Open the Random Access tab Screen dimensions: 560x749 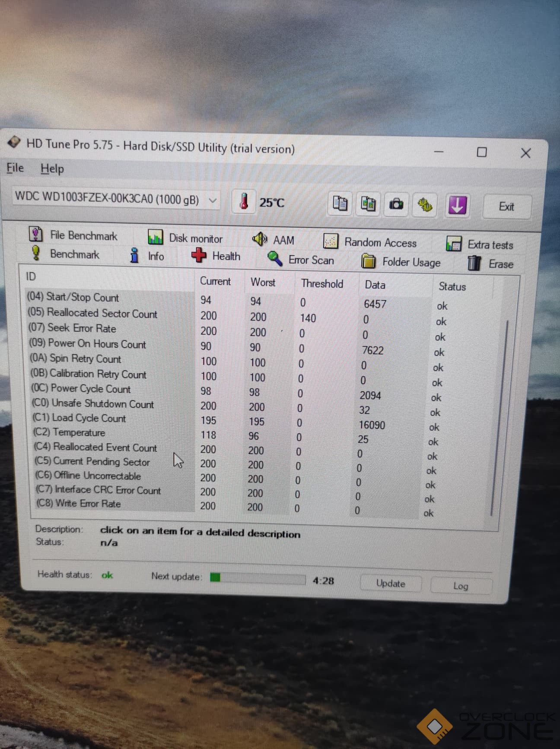(x=370, y=242)
